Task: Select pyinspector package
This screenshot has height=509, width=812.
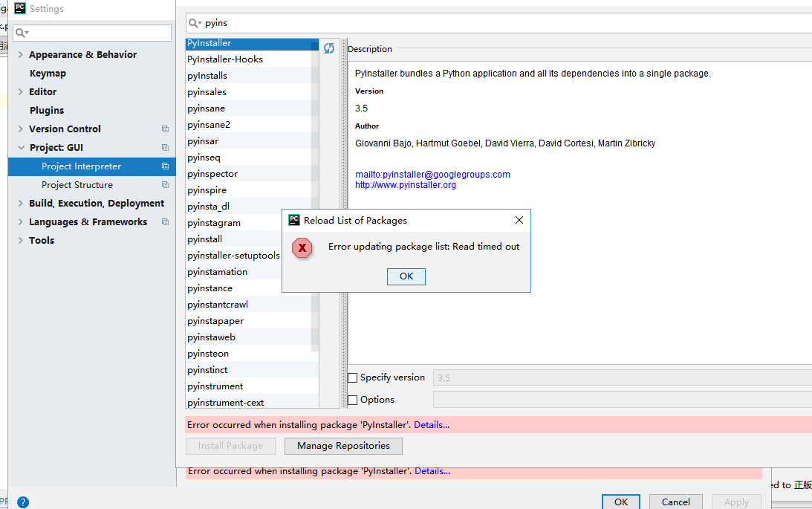Action: [252, 173]
